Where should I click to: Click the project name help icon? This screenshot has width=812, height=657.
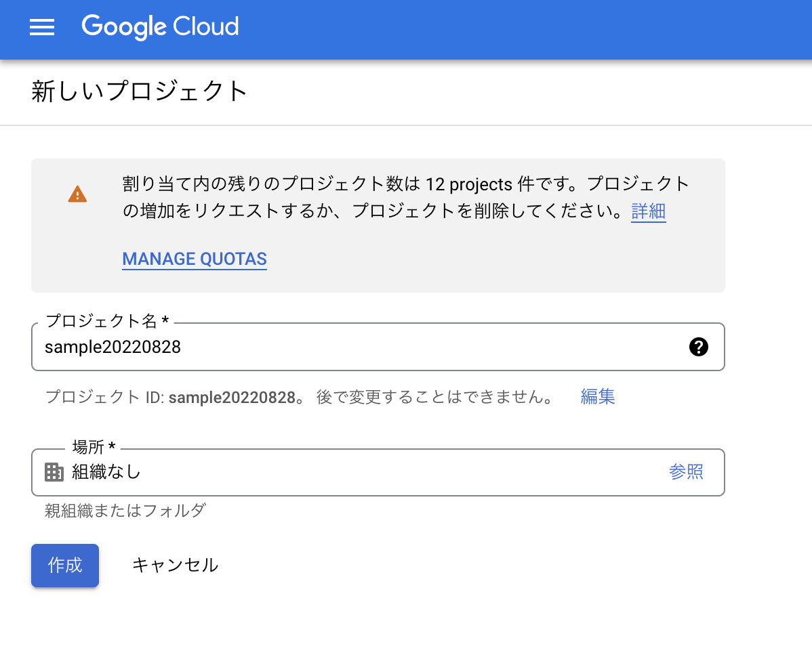click(x=698, y=347)
